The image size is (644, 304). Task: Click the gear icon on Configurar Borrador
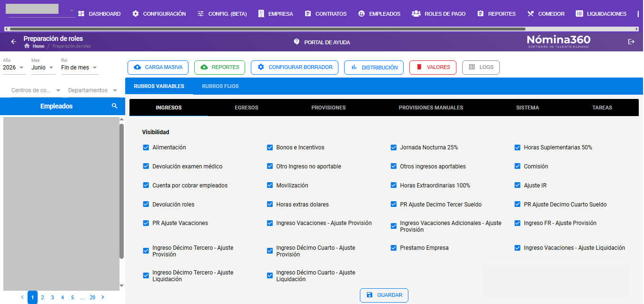click(x=261, y=67)
